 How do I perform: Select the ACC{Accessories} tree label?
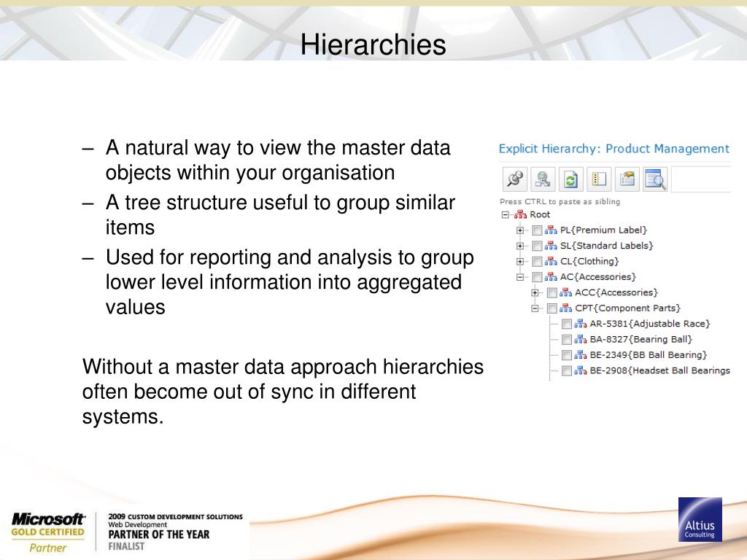(x=616, y=293)
